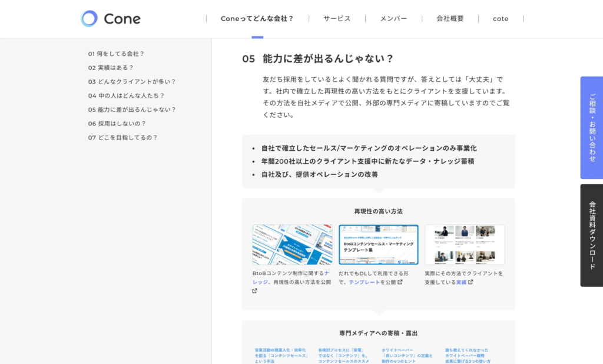Click the ご相談・お問い合わせ side button
This screenshot has height=364, width=603.
pos(591,128)
